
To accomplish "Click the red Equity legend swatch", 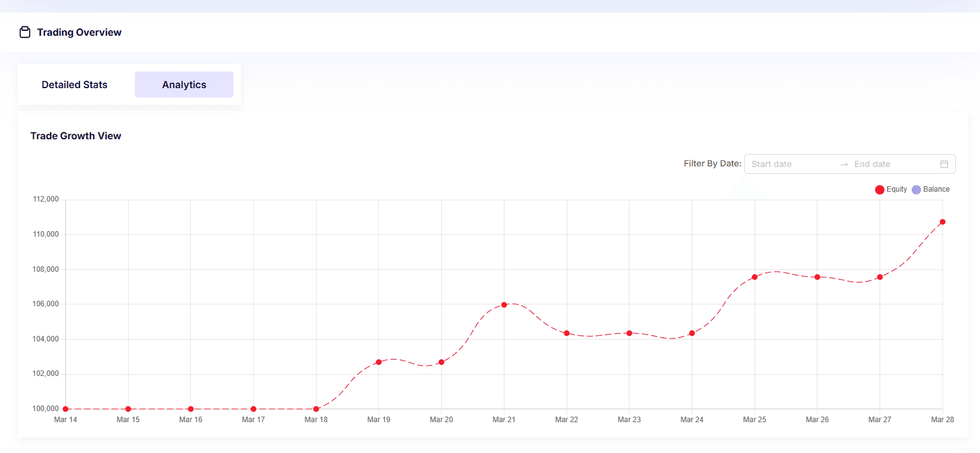I will click(x=880, y=190).
